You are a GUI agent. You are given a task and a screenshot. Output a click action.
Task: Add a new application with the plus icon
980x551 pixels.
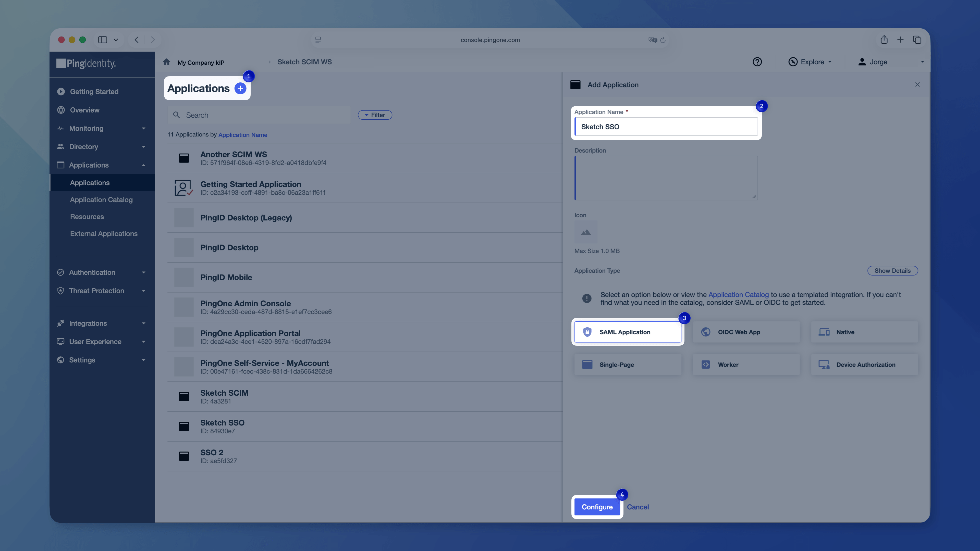[x=240, y=88]
